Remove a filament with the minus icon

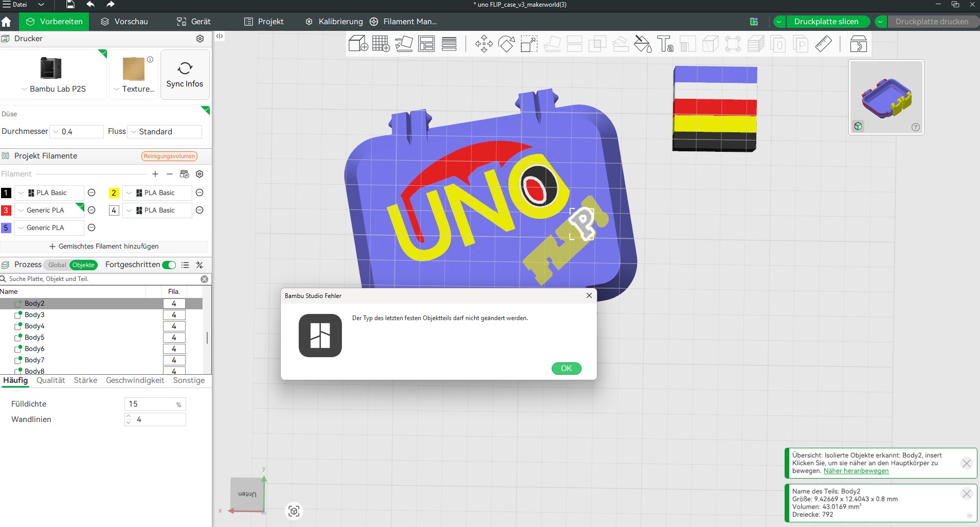pos(170,174)
